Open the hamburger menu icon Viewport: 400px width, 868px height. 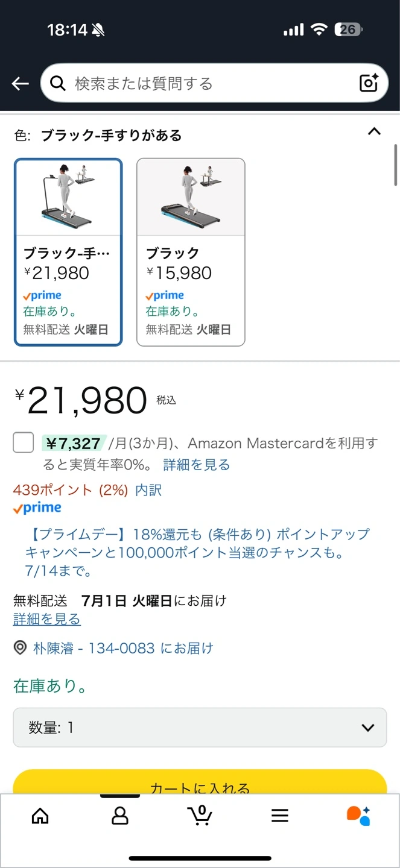tap(280, 816)
